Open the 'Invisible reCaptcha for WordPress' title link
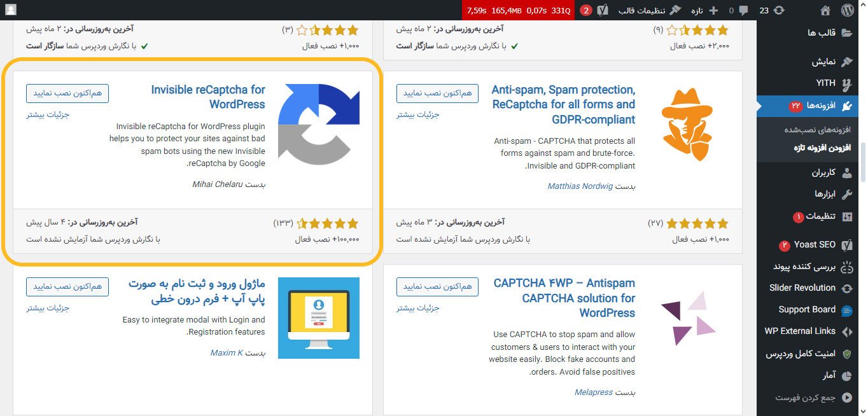This screenshot has width=868, height=416. pyautogui.click(x=208, y=97)
